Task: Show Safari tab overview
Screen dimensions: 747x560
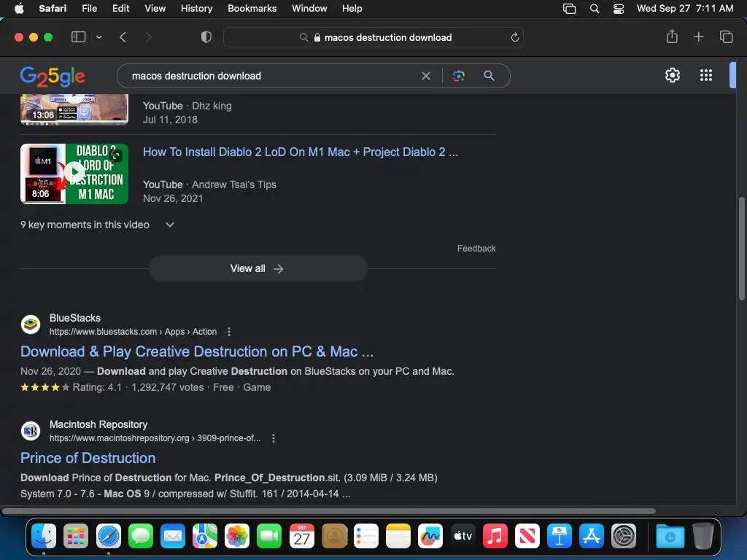Action: tap(726, 36)
